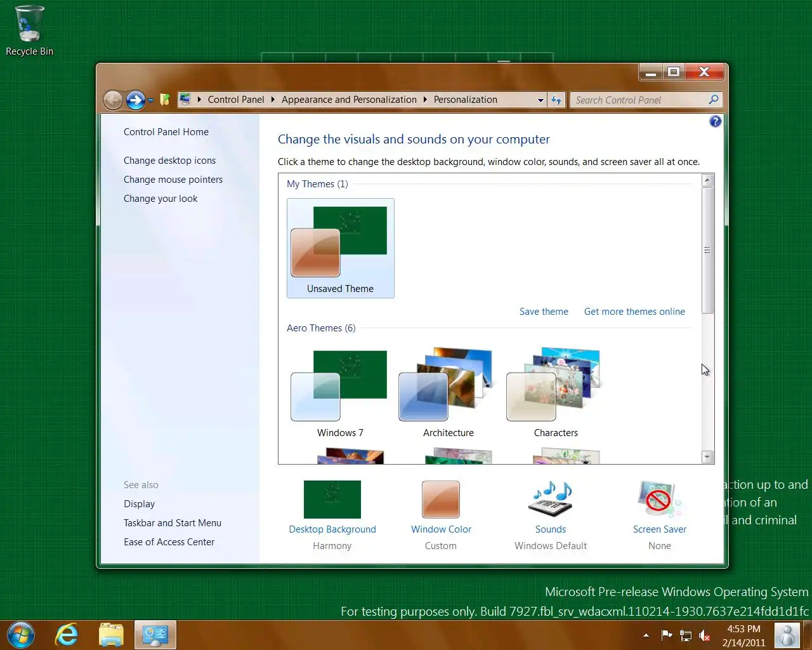Open the Screen Saver icon
Screen dimensions: 812x650
(x=659, y=500)
